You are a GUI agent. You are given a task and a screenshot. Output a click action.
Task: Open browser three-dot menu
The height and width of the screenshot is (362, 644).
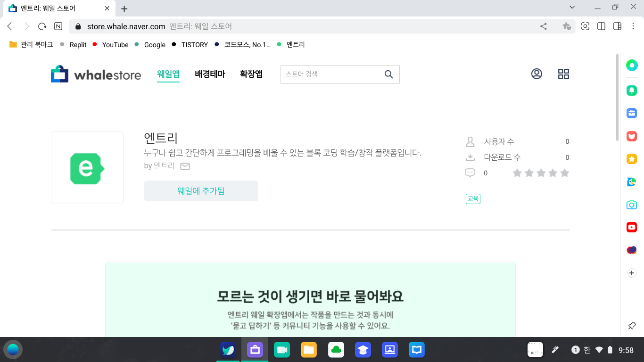633,26
